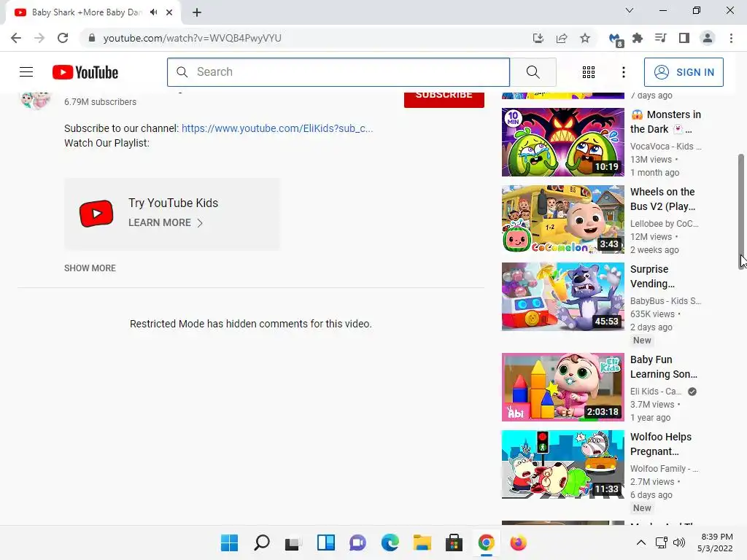Image resolution: width=747 pixels, height=560 pixels.
Task: Click Wolfoo Helps Pregnant title
Action: (x=661, y=444)
